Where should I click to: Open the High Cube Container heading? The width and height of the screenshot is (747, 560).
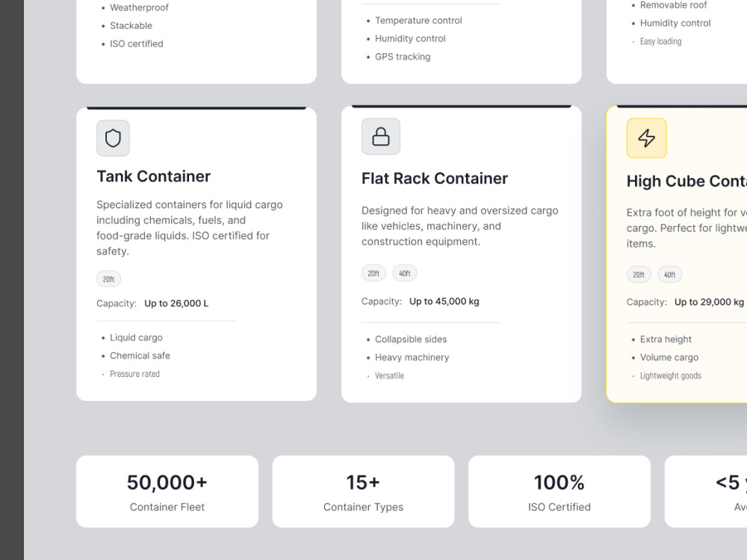(686, 181)
